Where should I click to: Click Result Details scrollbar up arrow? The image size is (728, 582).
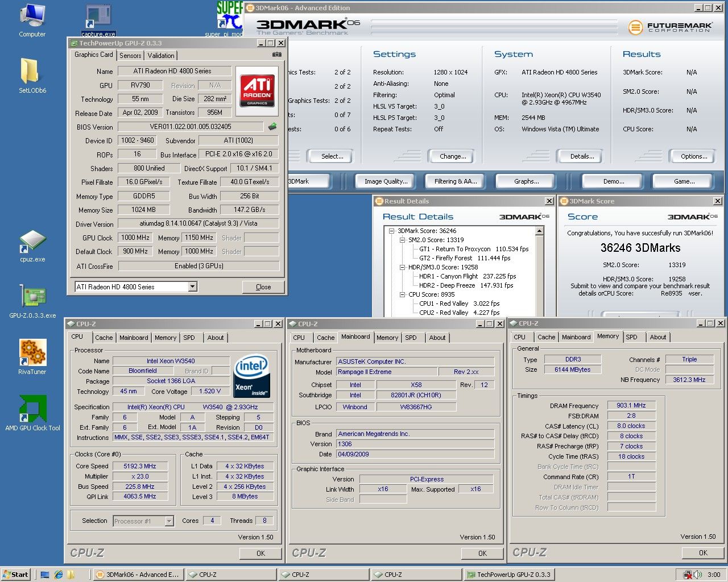tap(539, 231)
